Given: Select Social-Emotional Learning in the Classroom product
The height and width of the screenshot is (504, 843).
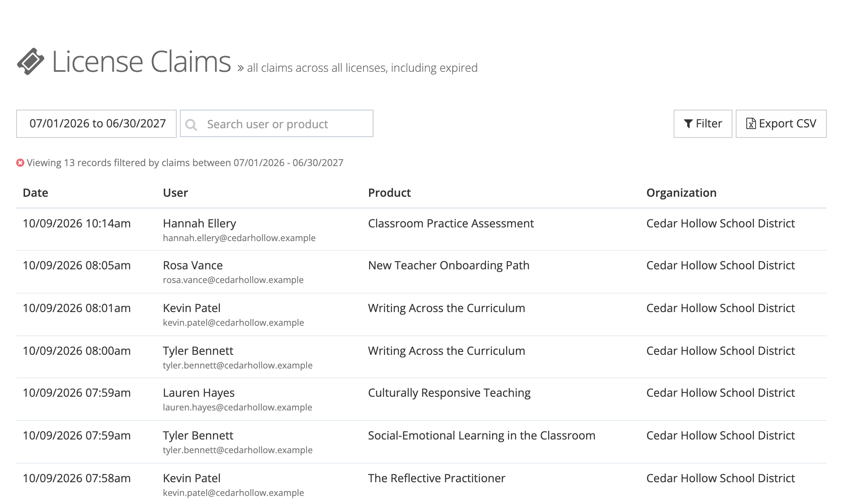Looking at the screenshot, I should (x=482, y=435).
